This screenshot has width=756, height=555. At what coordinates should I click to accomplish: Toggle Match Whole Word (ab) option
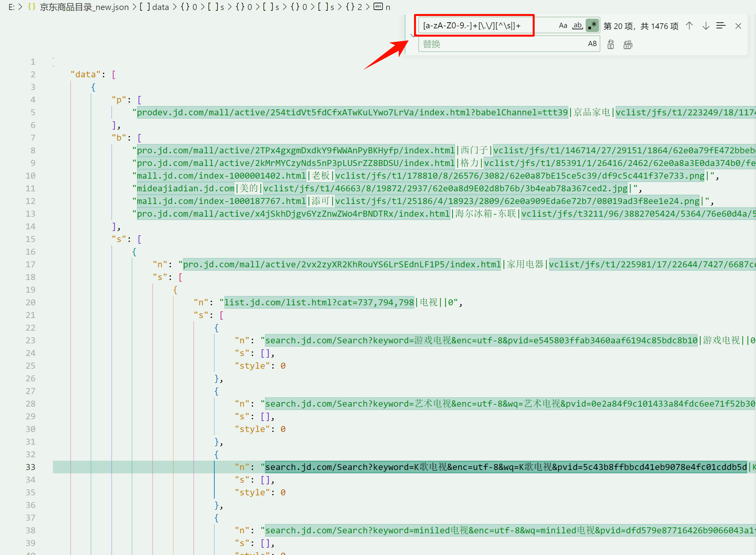pos(577,26)
